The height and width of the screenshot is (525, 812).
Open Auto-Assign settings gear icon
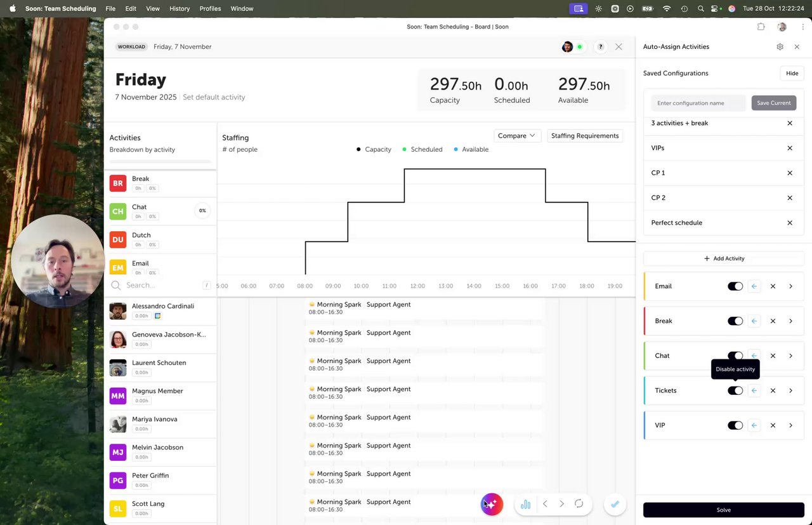[x=780, y=47]
